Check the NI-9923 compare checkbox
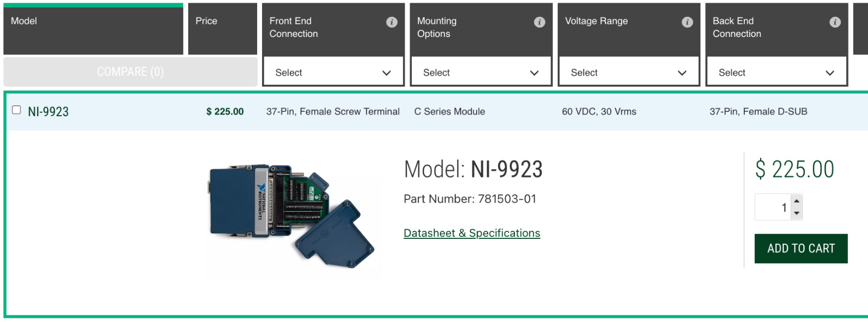The height and width of the screenshot is (322, 868). click(16, 110)
